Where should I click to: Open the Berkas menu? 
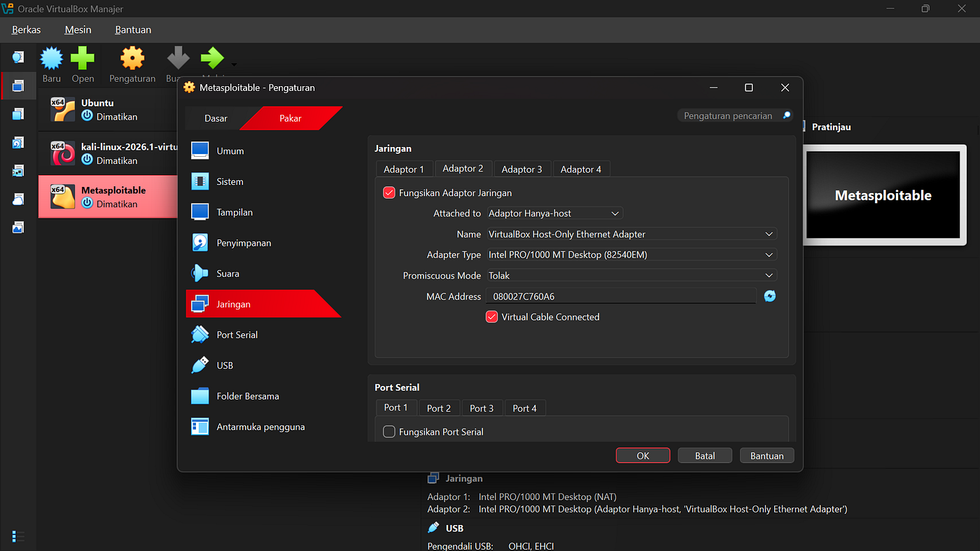coord(27,29)
